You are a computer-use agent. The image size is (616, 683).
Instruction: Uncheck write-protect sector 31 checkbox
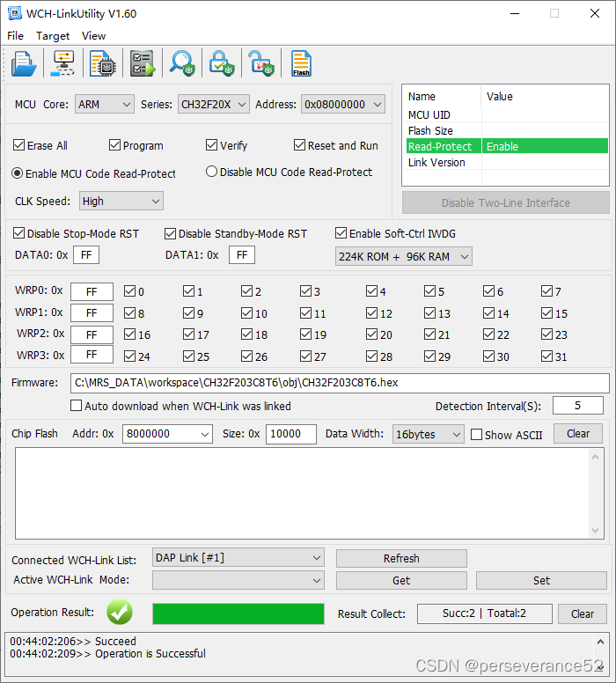546,356
